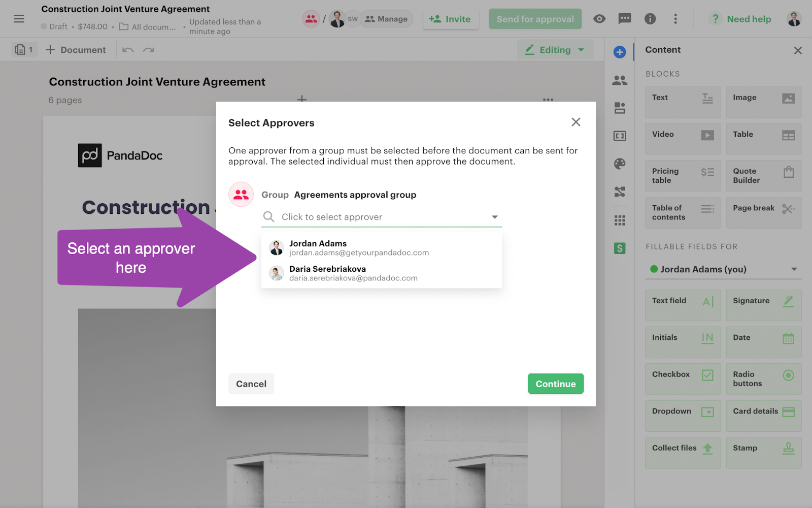Add a Text block

[x=683, y=102]
